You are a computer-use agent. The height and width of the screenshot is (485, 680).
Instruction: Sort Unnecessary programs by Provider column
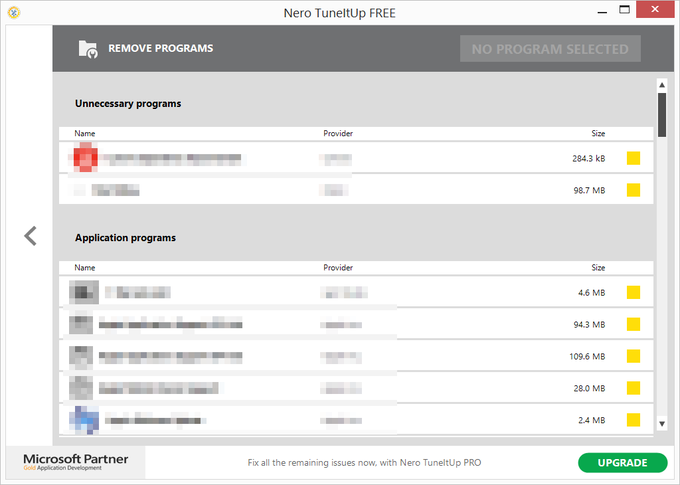(338, 134)
